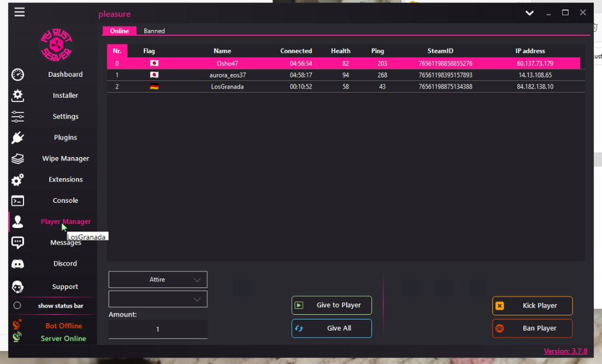Click the Ban Player button
602x364 pixels.
[532, 329]
